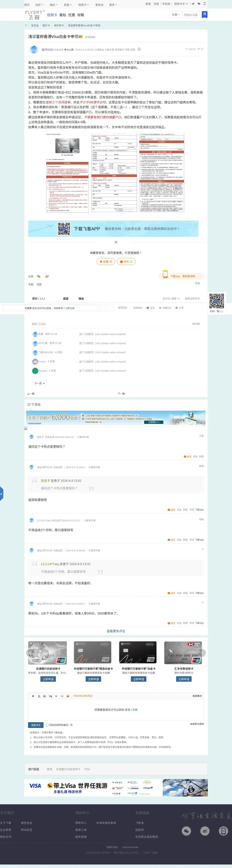Click 立即注册 link in sticky reply bar
The image size is (232, 868).
coord(70,308)
